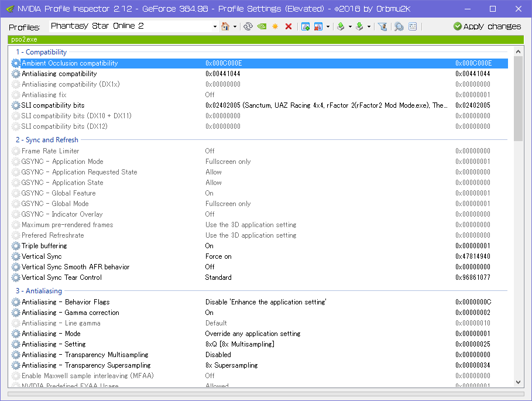Collapse the 1 - Compatibility section header
Viewport: 532px width, 401px height.
point(41,52)
